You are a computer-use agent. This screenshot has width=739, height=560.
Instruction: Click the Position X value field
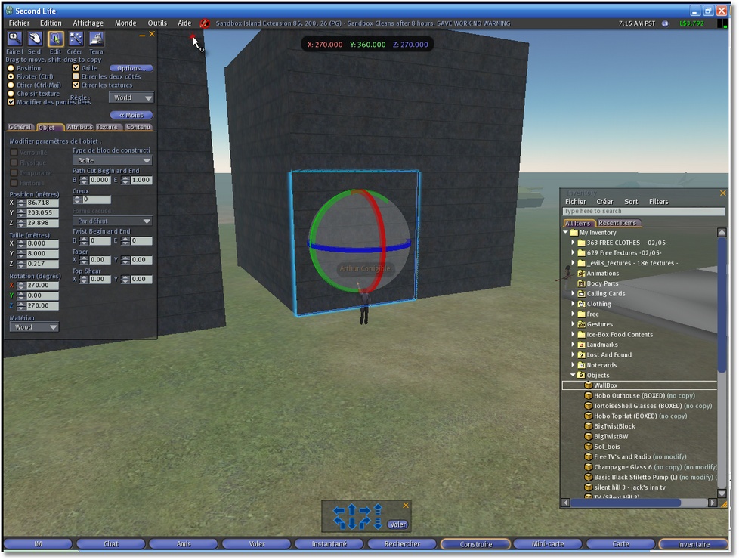coord(42,203)
